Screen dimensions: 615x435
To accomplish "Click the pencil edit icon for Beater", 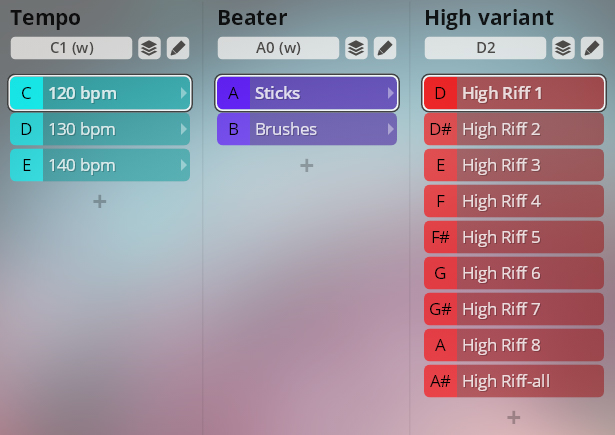I will click(384, 48).
